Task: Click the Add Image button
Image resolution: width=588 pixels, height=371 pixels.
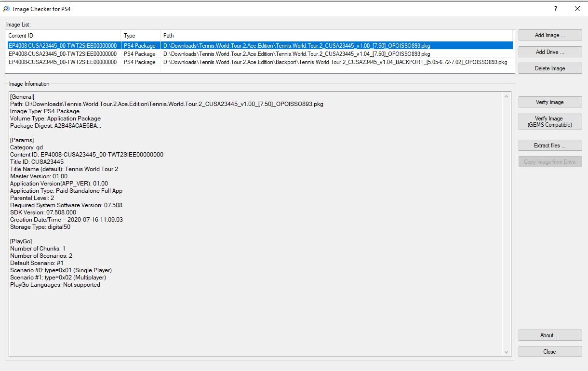Action: tap(550, 35)
